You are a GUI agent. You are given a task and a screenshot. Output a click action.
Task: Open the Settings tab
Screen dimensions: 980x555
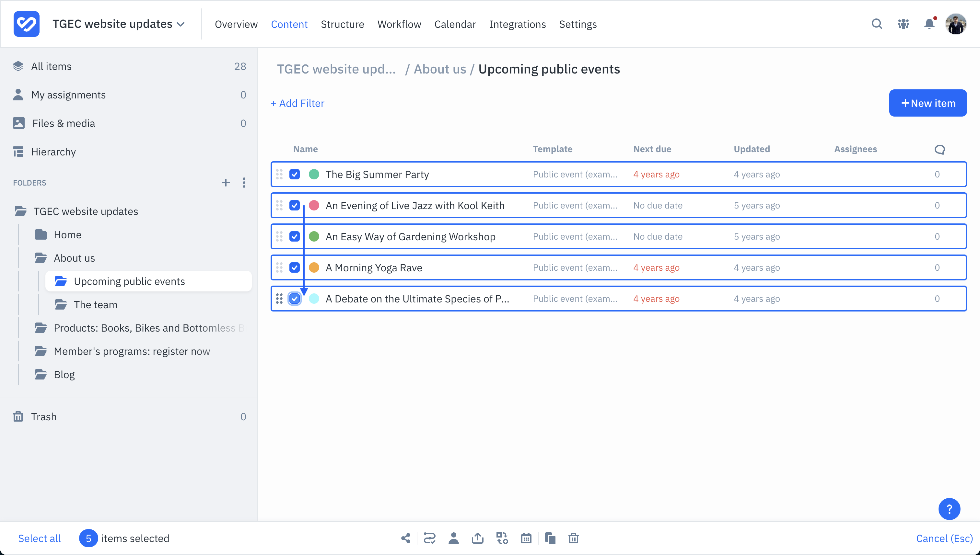pyautogui.click(x=577, y=24)
